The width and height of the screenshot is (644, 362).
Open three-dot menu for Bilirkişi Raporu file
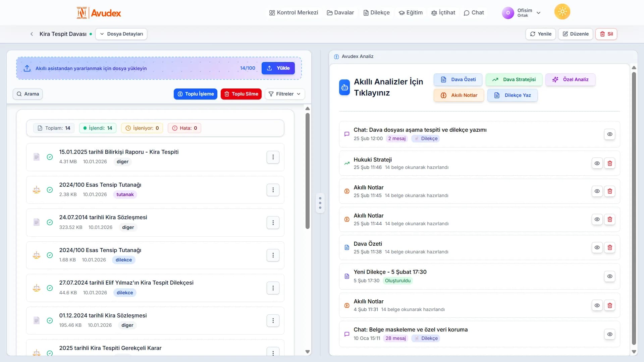click(273, 157)
